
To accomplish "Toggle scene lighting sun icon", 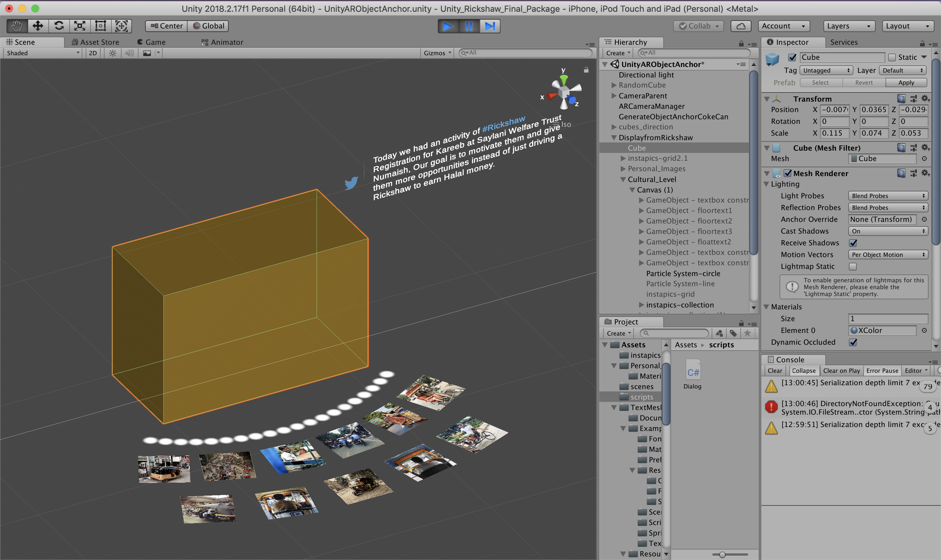I will point(112,53).
